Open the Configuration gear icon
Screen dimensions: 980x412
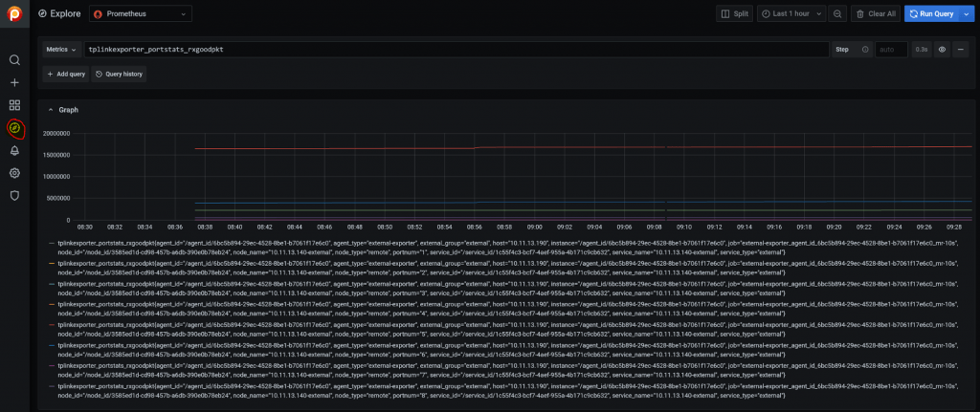[x=14, y=173]
